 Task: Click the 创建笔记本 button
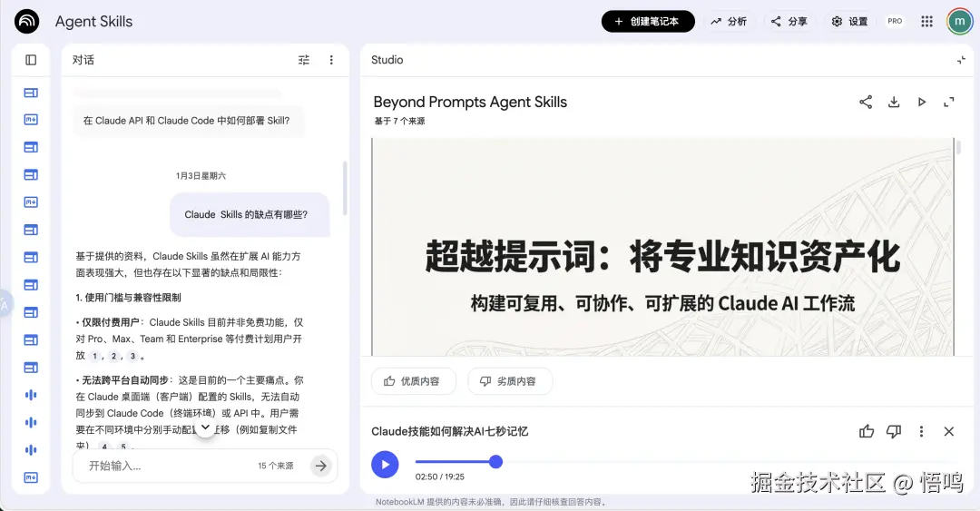tap(648, 21)
